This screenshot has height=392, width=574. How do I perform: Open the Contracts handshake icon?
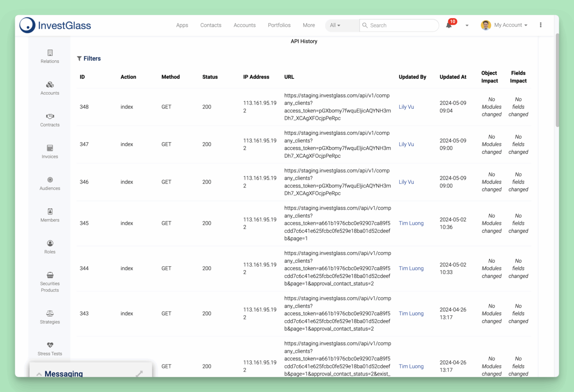point(50,116)
